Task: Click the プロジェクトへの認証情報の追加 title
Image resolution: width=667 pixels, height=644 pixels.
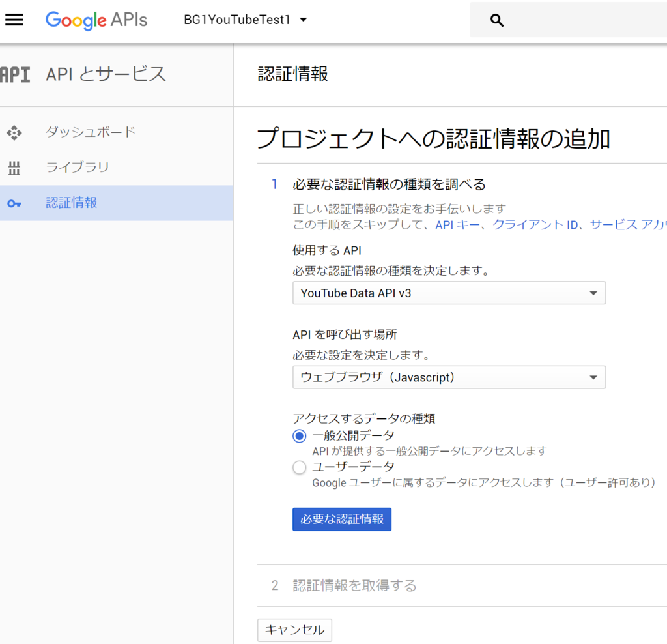Action: 433,139
